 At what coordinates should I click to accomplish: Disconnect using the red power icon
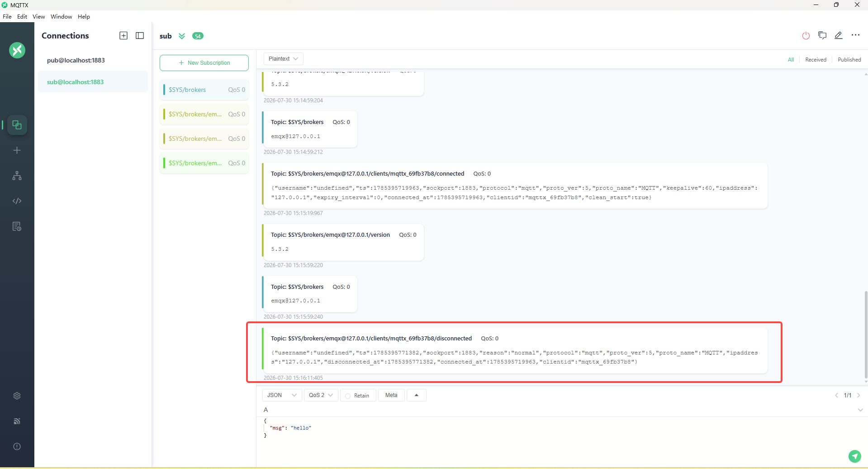point(806,35)
